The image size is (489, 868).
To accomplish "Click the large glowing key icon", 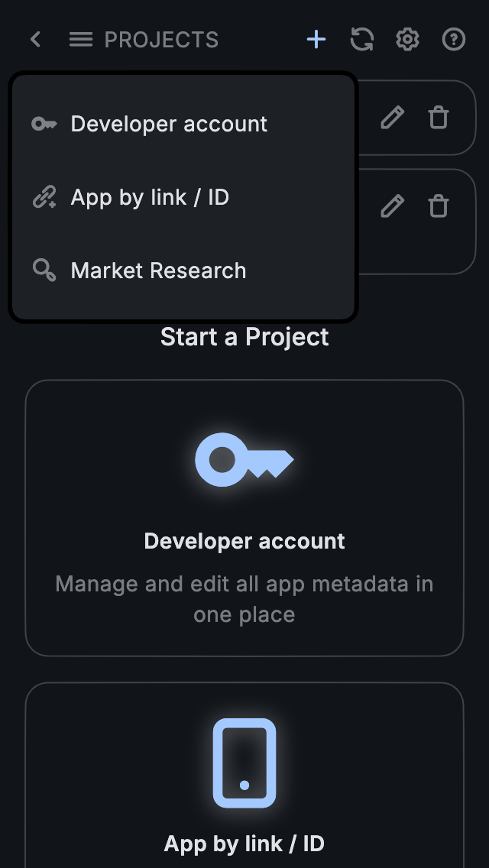I will (x=244, y=460).
